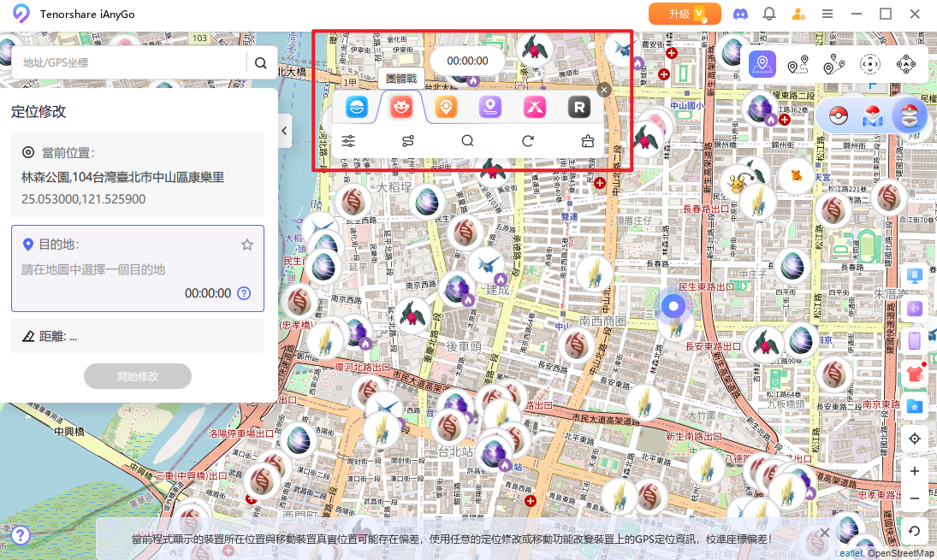
Task: Collapse the left panel with arrow
Action: click(284, 131)
